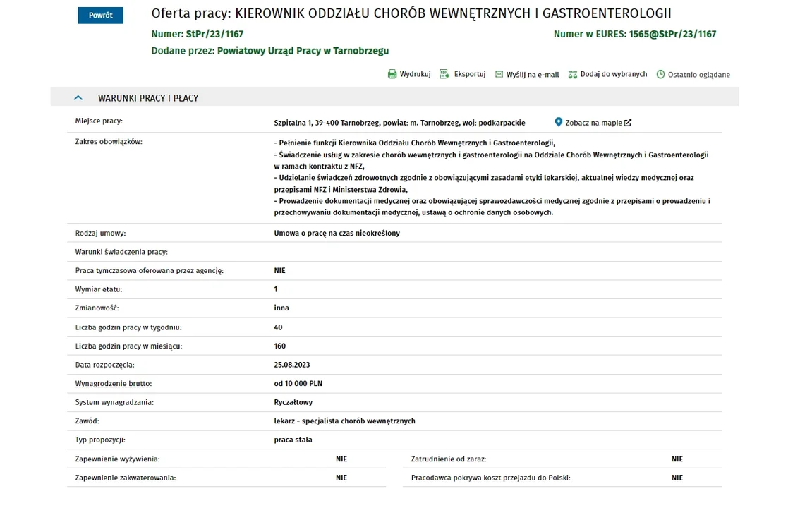
Task: Click Praca tymczasowa oferowana przez agencję label
Action: (x=149, y=270)
